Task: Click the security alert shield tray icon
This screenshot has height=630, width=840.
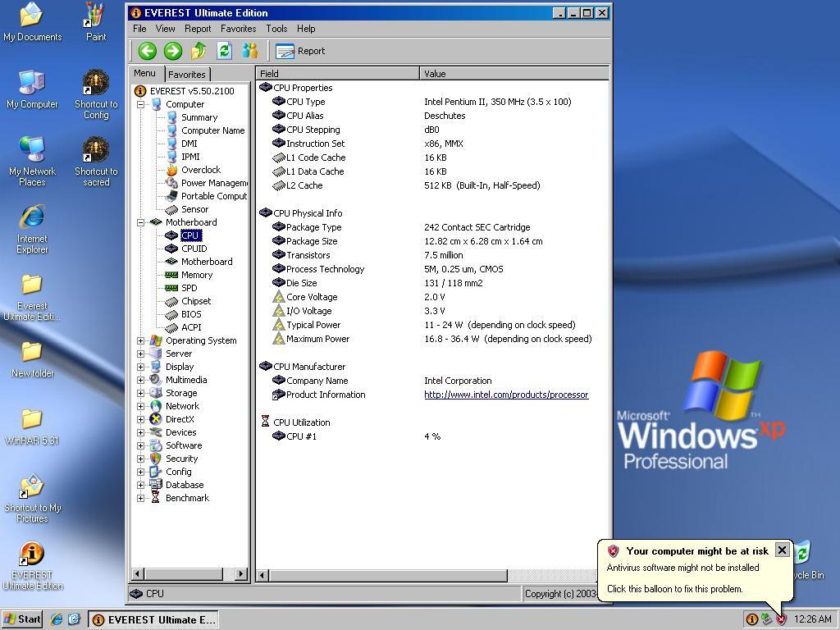Action: 781,619
